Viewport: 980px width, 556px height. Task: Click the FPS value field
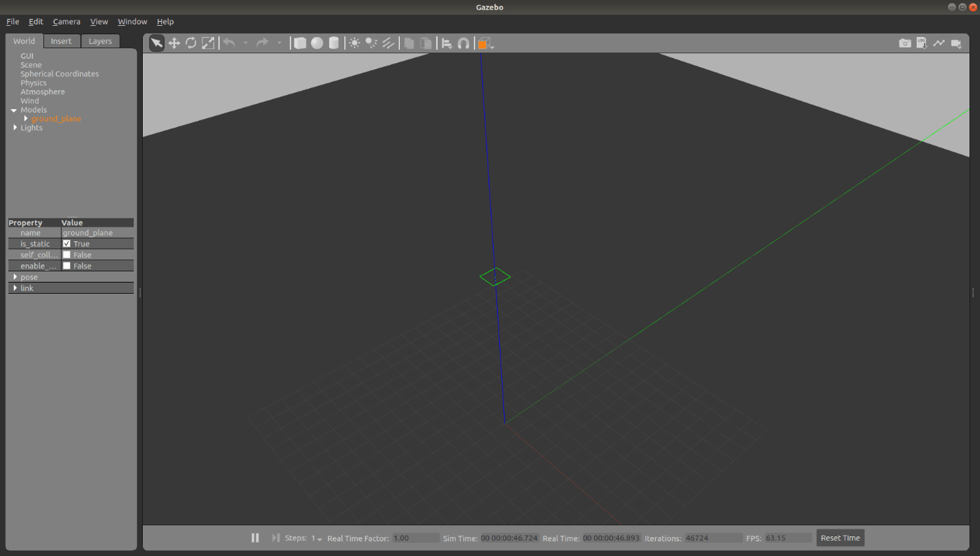point(788,539)
